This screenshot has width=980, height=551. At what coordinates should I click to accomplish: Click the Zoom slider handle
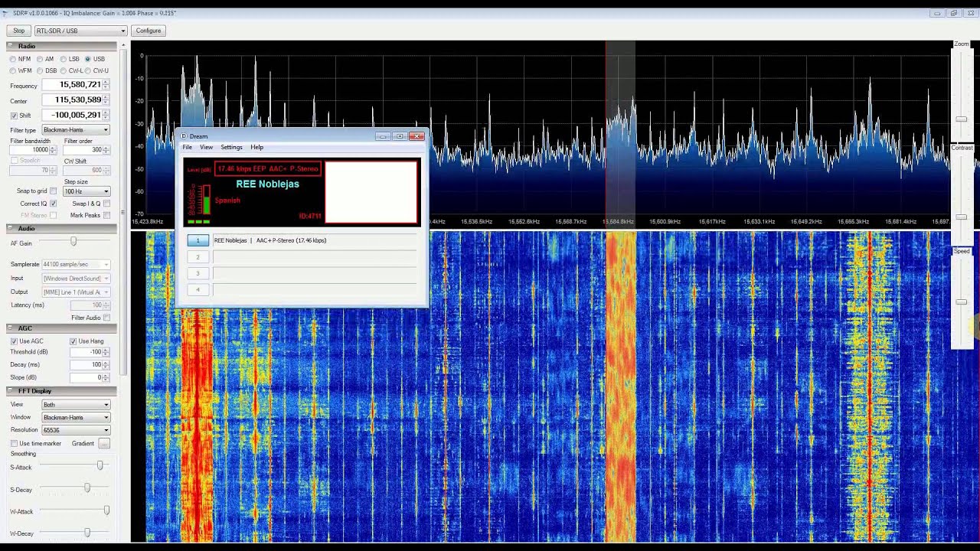click(x=962, y=119)
